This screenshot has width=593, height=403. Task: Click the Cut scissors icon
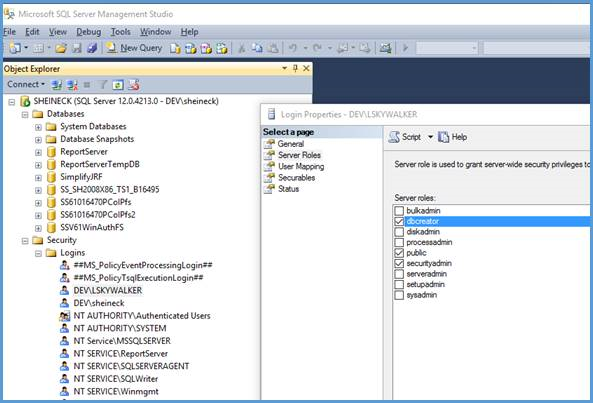coord(241,48)
